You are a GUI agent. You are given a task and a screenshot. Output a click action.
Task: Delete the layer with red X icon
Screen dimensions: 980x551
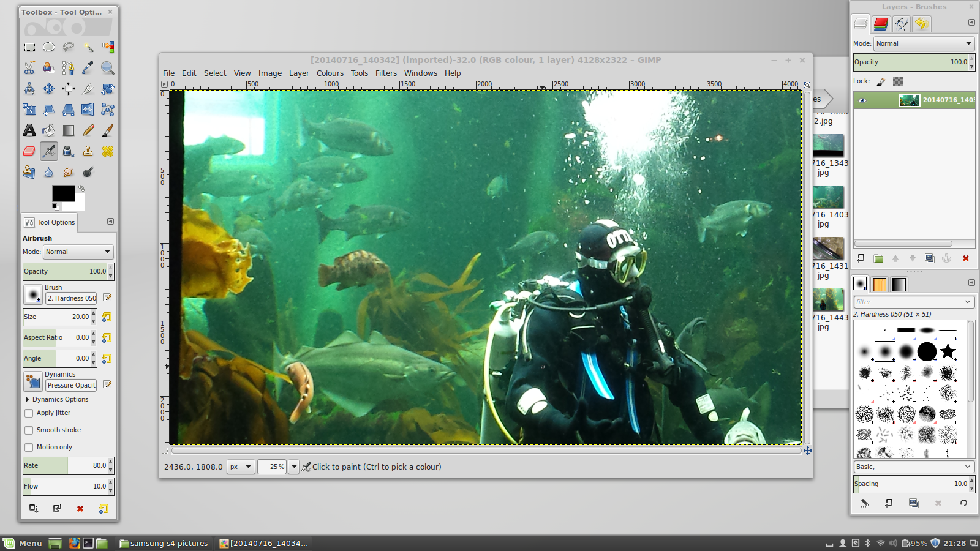tap(966, 258)
